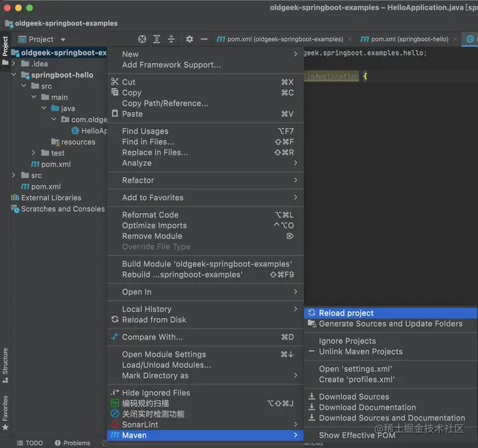The height and width of the screenshot is (448, 478).
Task: Choose Find in Files...
Action: click(205, 142)
